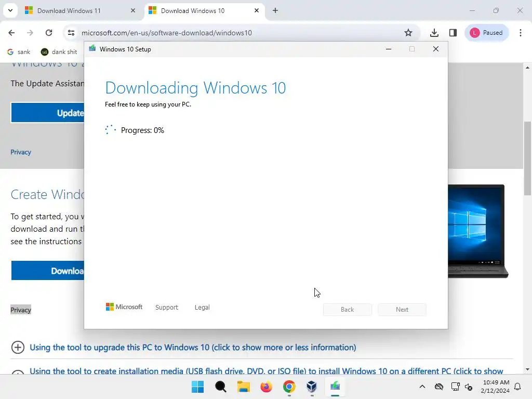The height and width of the screenshot is (399, 532).
Task: Open site information icon in address bar
Action: 71,33
